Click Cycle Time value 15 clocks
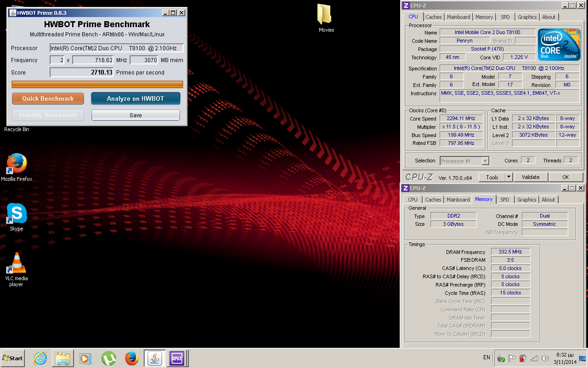This screenshot has height=368, width=588. point(510,293)
